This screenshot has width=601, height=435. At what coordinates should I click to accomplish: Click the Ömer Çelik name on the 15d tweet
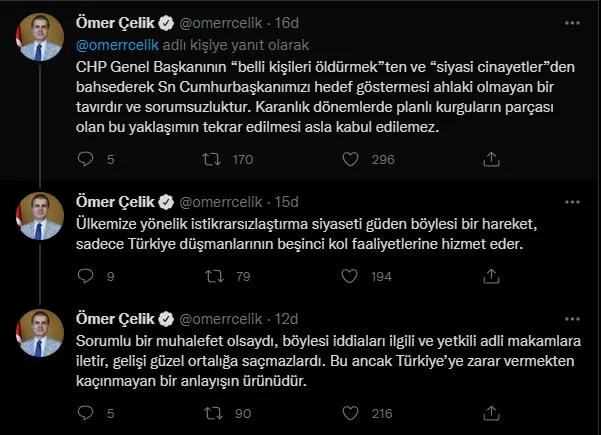tap(115, 200)
